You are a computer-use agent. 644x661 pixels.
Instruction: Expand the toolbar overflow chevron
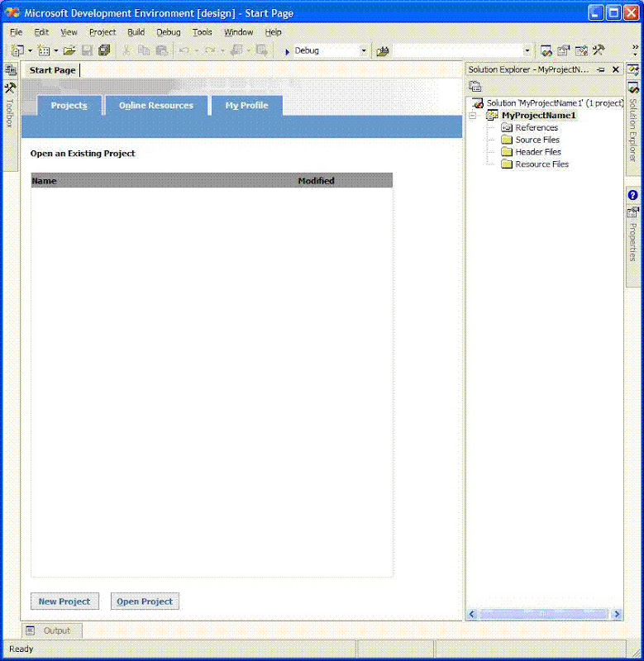coord(635,50)
